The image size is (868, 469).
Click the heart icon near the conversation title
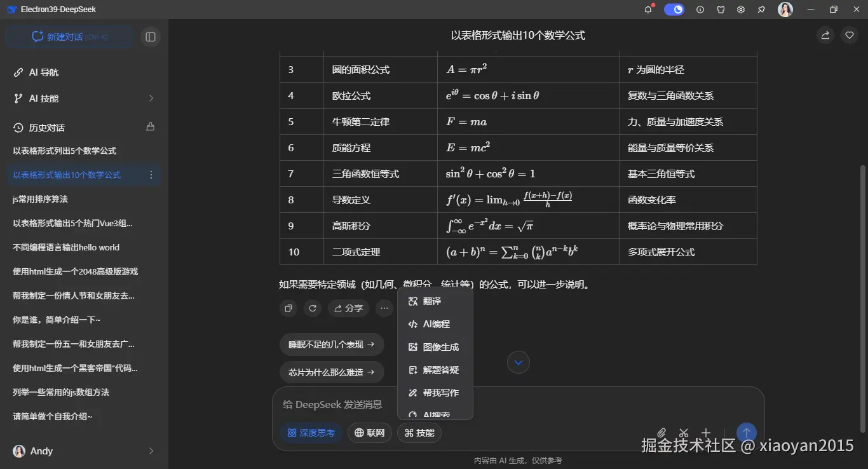[x=850, y=35]
